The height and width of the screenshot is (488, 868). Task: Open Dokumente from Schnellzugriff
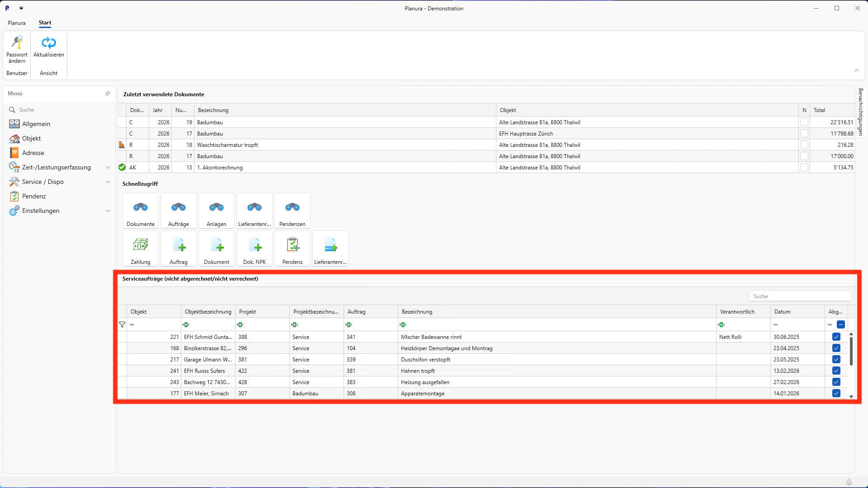140,211
